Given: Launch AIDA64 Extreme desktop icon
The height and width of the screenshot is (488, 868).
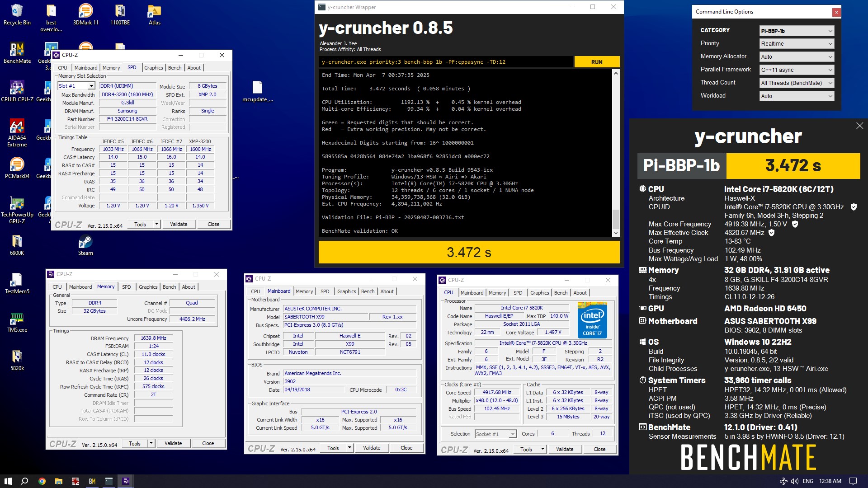Looking at the screenshot, I should pyautogui.click(x=17, y=133).
